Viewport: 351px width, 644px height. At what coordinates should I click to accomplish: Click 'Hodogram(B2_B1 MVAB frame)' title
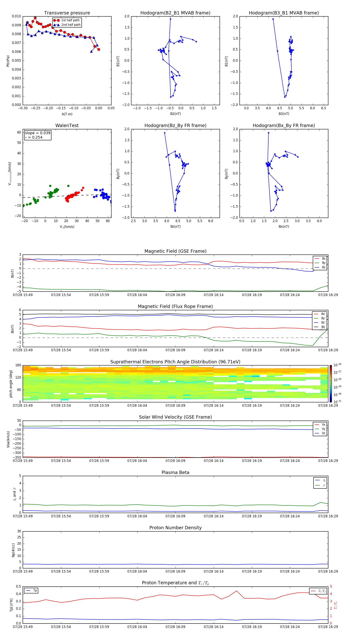(175, 13)
